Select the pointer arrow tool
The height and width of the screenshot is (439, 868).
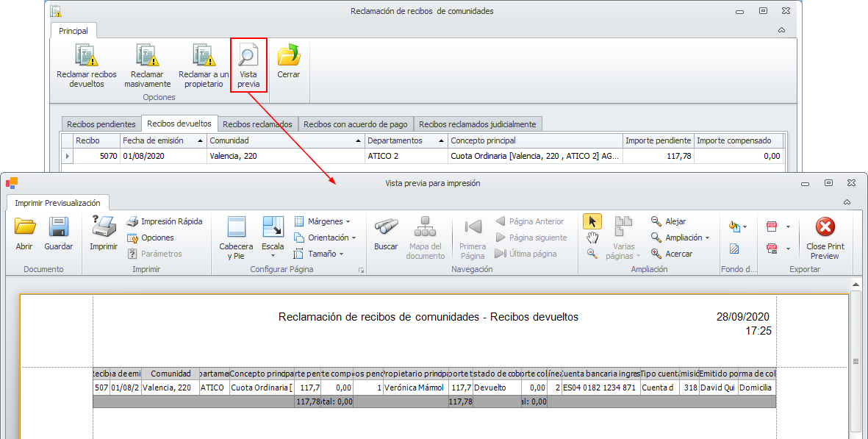point(592,221)
